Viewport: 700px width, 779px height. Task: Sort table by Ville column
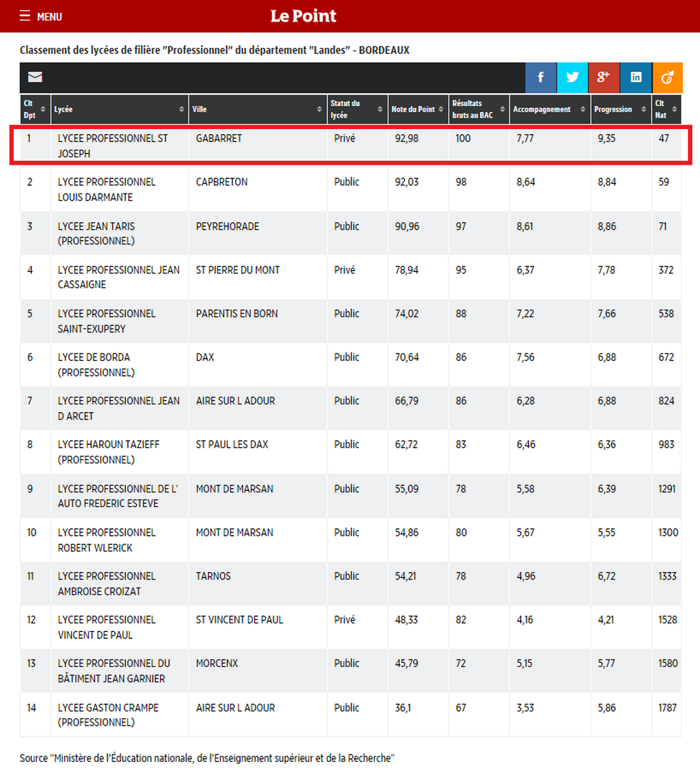[x=258, y=109]
